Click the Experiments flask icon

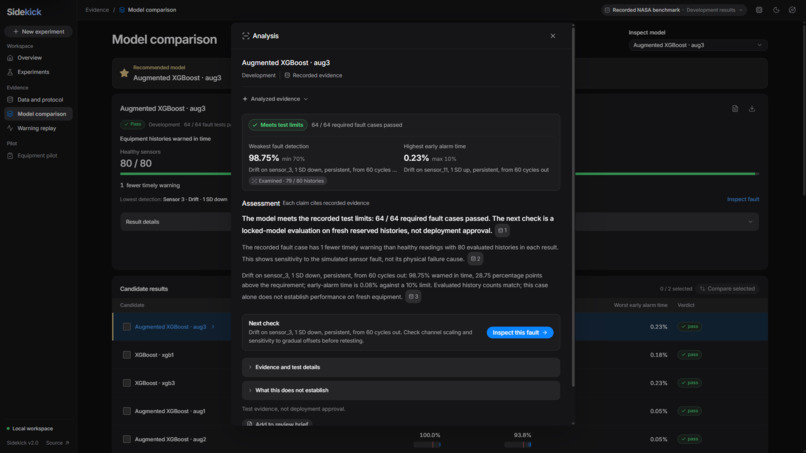[10, 72]
